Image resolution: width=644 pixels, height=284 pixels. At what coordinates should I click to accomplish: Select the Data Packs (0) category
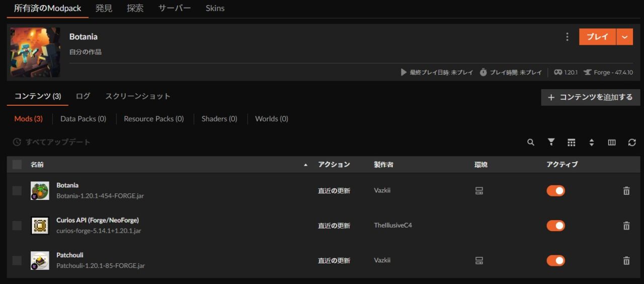click(x=83, y=119)
